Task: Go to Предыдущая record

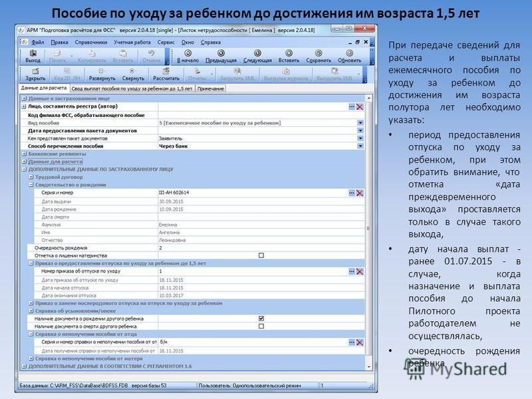Action: pyautogui.click(x=221, y=56)
